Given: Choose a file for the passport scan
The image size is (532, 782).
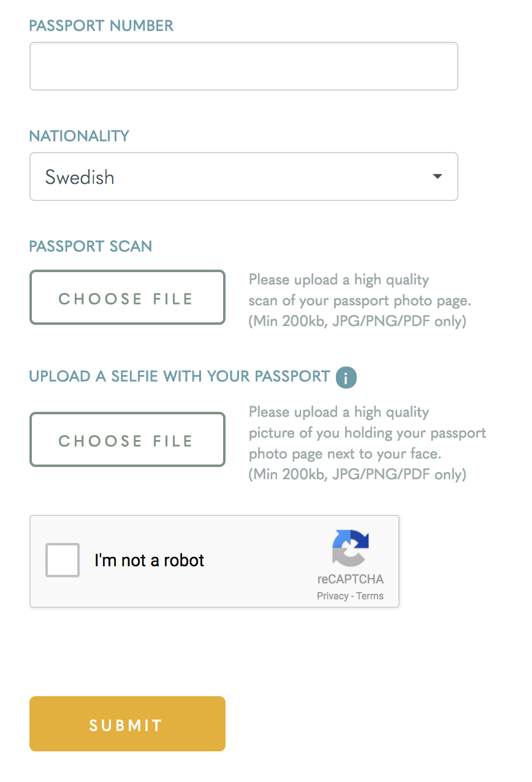Looking at the screenshot, I should click(x=127, y=297).
